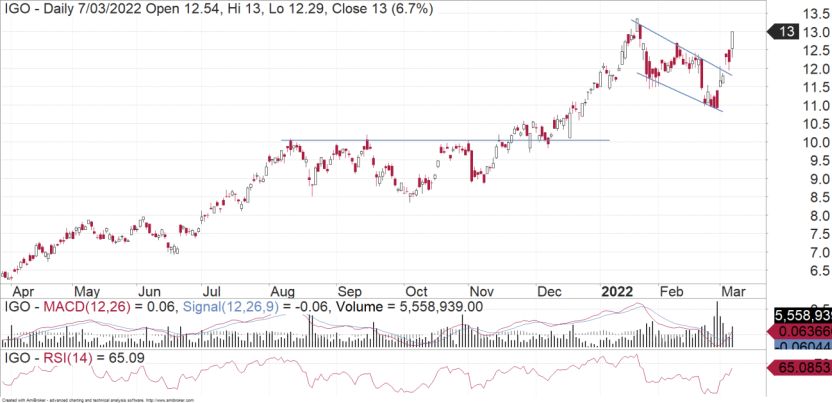Click the latest white candle closing at 13
The height and width of the screenshot is (403, 832).
[732, 40]
